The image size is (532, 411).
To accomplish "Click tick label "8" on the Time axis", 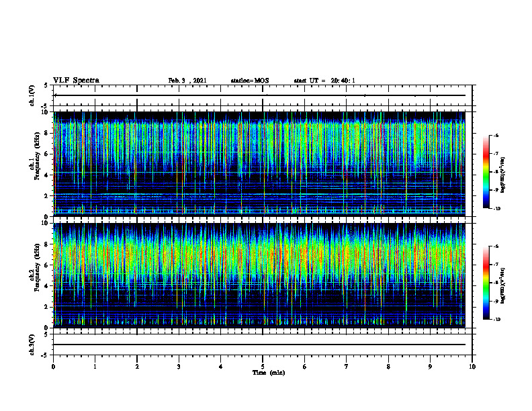I will click(388, 367).
